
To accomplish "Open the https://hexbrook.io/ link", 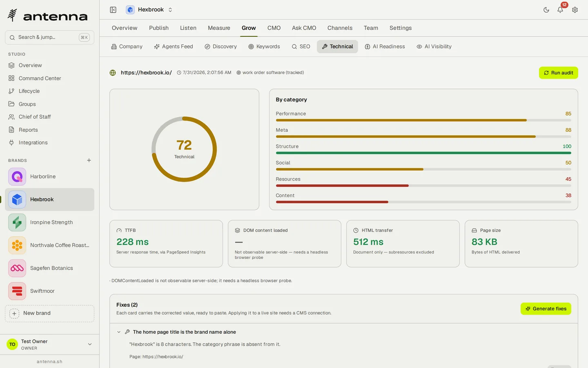I will click(146, 73).
